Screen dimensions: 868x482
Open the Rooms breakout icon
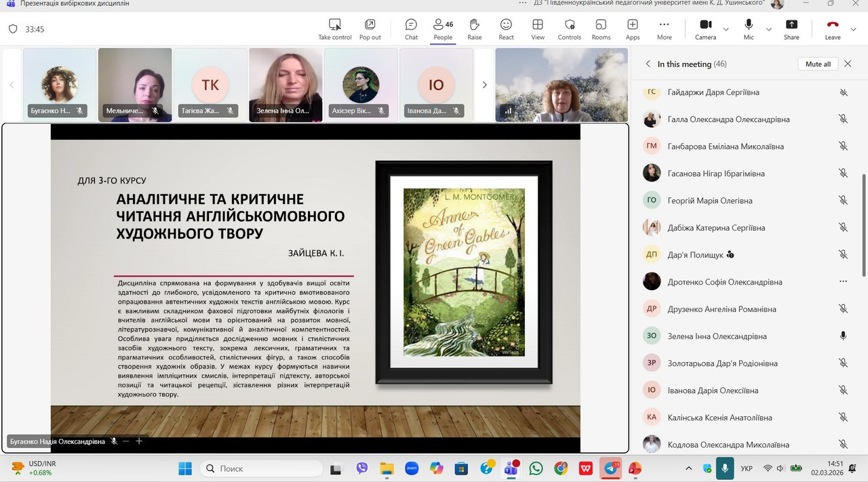point(601,28)
